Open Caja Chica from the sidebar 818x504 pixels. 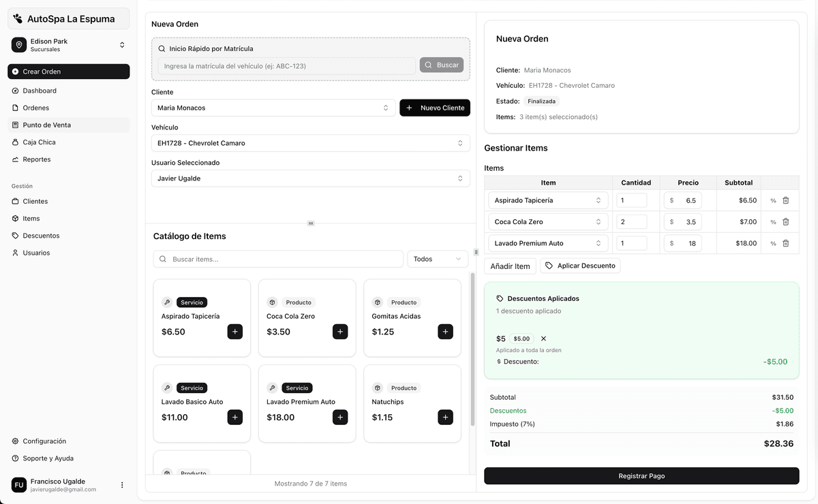click(39, 142)
